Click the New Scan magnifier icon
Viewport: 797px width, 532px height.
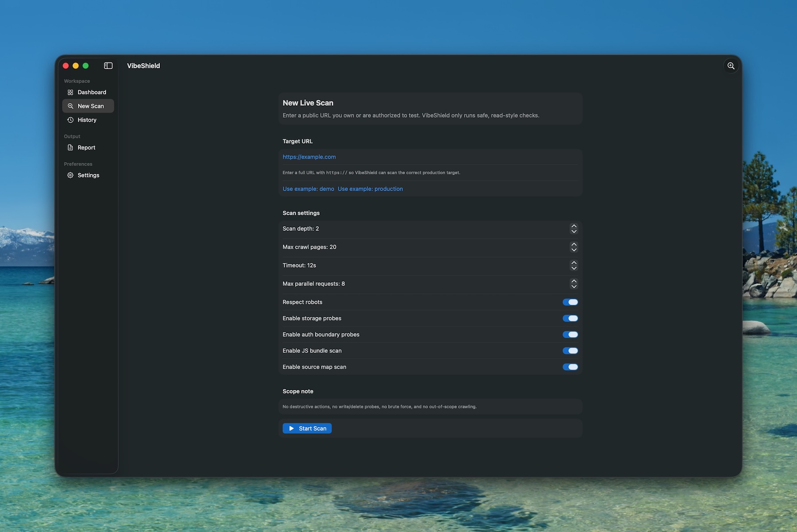click(x=70, y=106)
